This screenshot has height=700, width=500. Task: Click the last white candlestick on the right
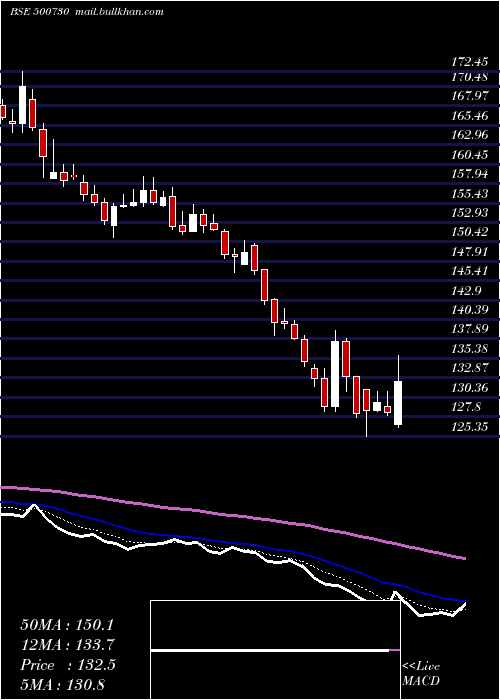click(398, 402)
